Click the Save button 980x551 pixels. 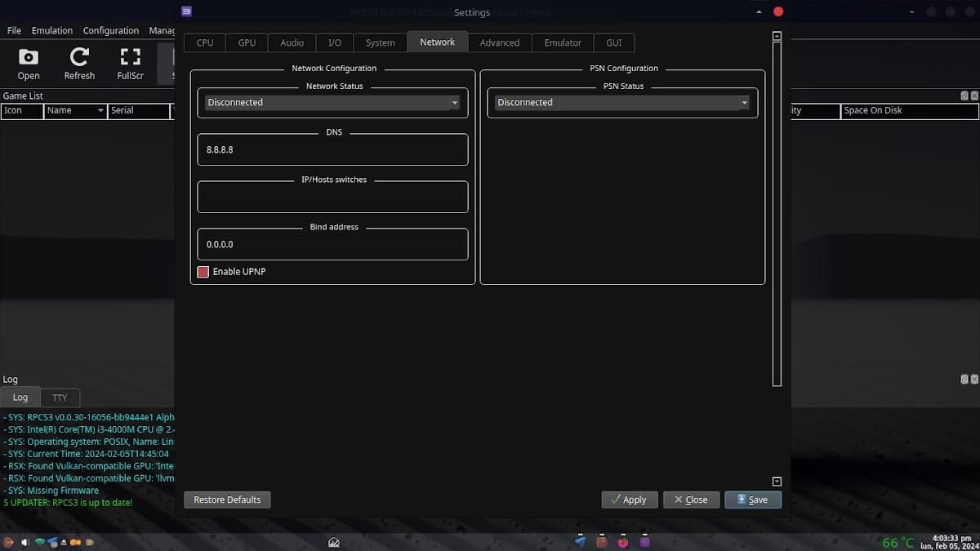pyautogui.click(x=752, y=500)
